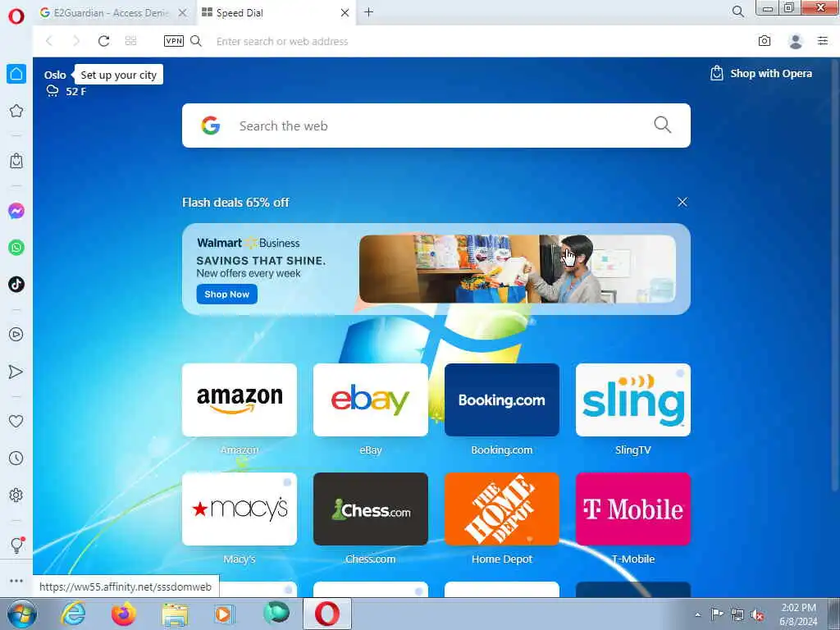Click Set up your city tooltip
The width and height of the screenshot is (840, 630).
click(118, 75)
